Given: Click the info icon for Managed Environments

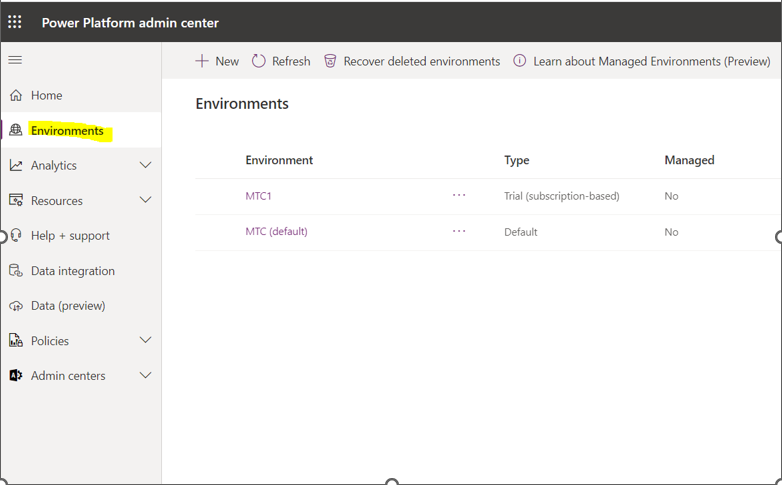Looking at the screenshot, I should (519, 61).
